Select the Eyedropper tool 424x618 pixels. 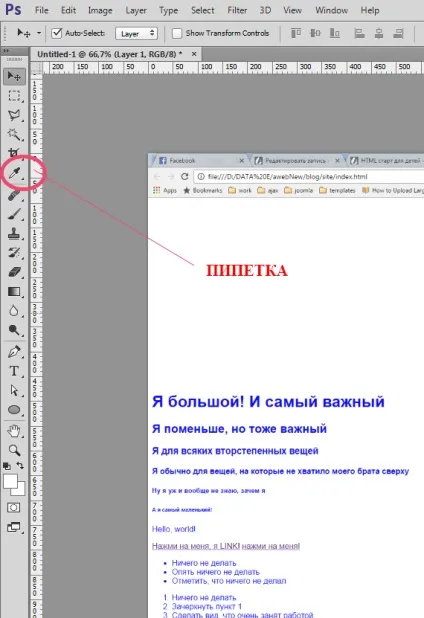point(14,173)
